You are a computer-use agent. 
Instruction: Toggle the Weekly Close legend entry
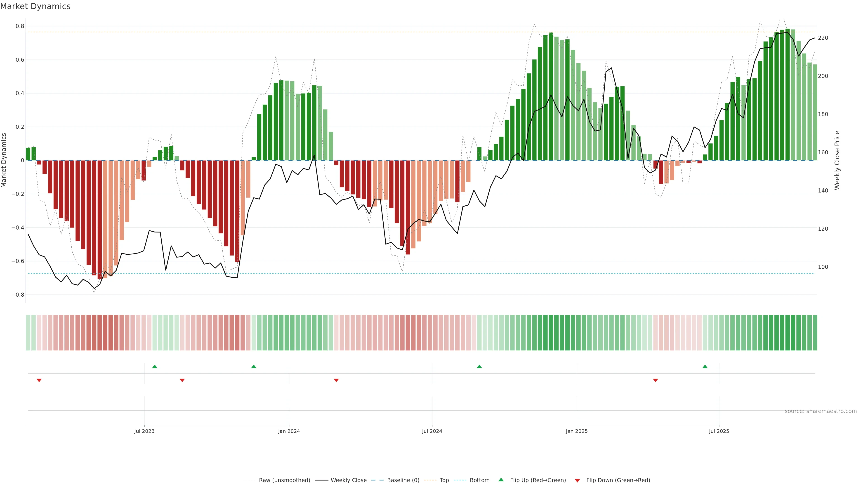click(x=348, y=480)
